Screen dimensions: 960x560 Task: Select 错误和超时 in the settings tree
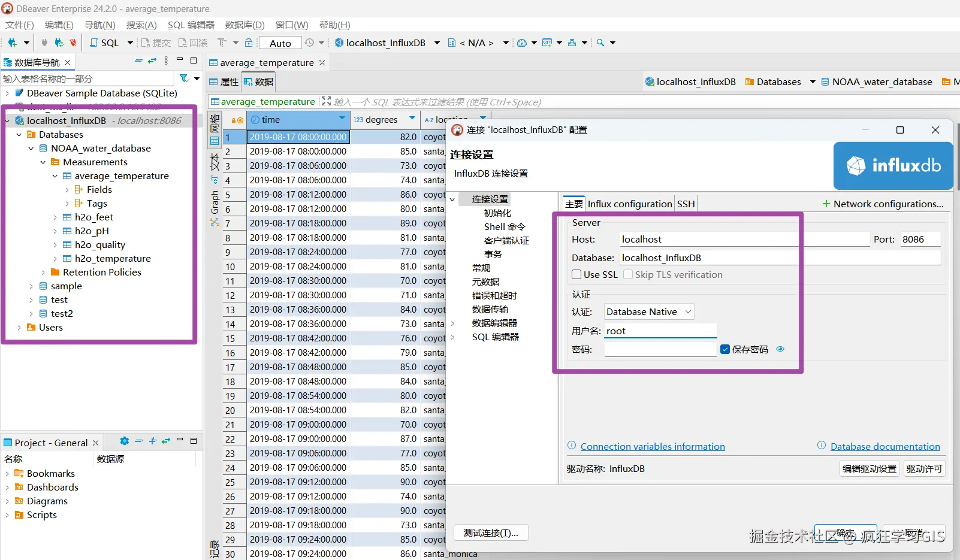click(x=494, y=295)
